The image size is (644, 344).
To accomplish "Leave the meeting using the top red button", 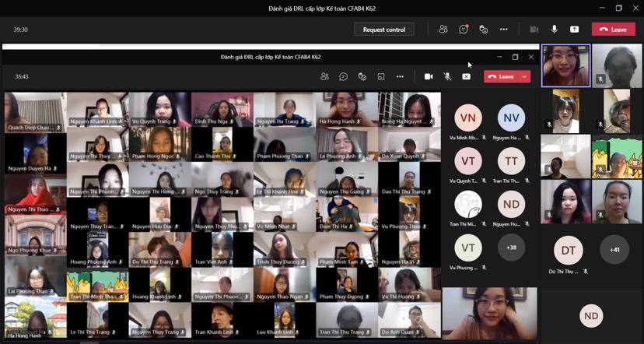I will [613, 30].
